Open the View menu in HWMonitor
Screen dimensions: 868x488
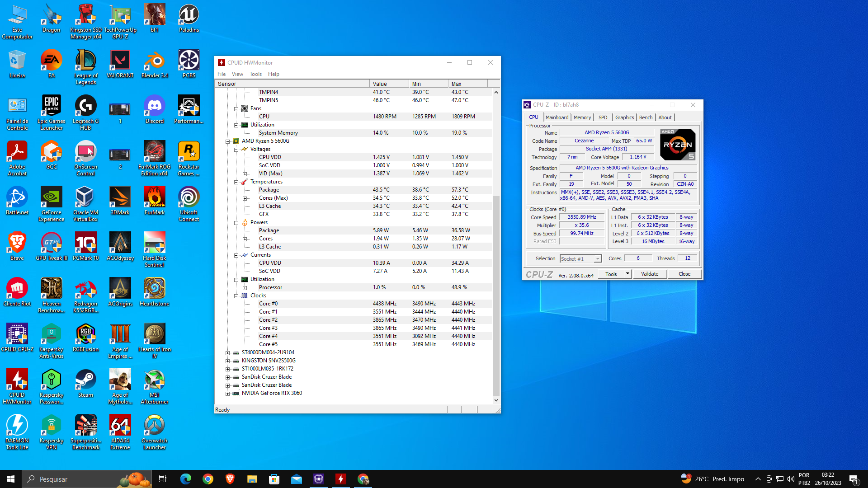pyautogui.click(x=237, y=74)
